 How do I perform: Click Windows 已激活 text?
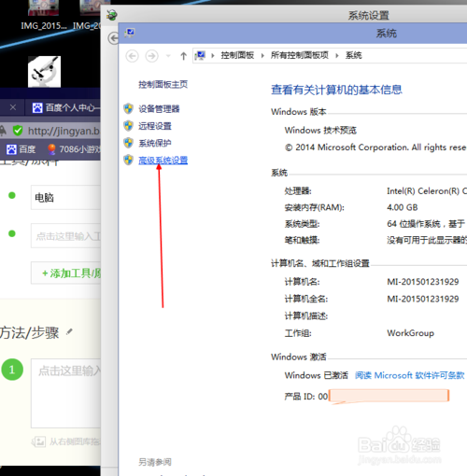(317, 375)
